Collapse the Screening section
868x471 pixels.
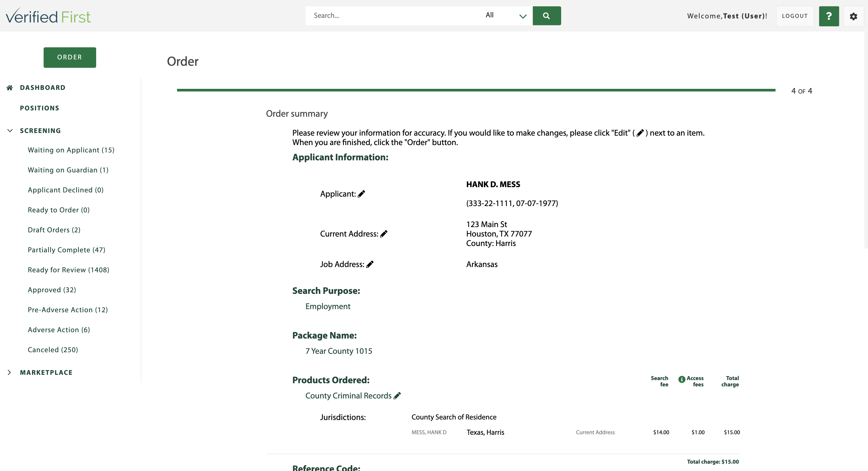pyautogui.click(x=9, y=130)
